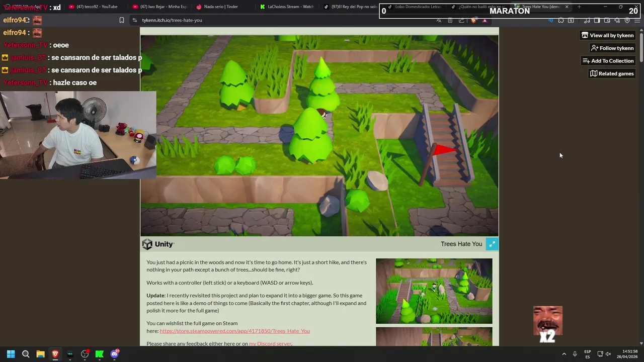Click the VPN shield icon in the toolbar
Screen dimensions: 644x362
627,20
